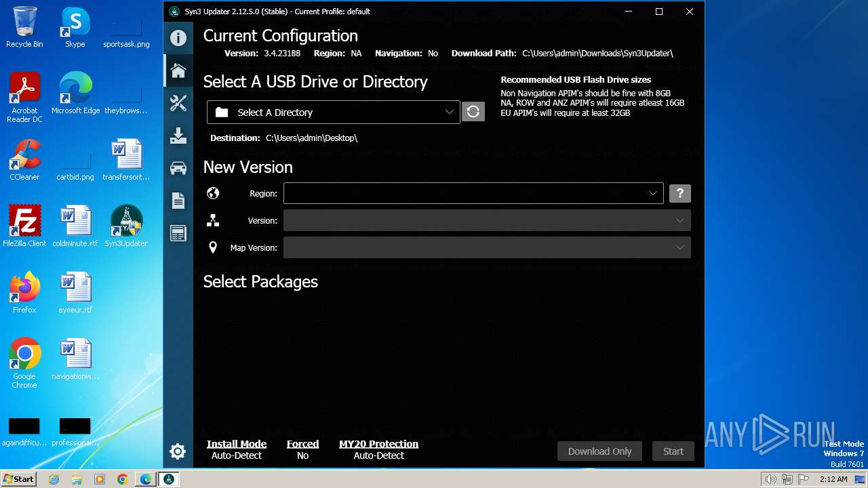
Task: Toggle MY20 Protection setting
Action: [378, 449]
